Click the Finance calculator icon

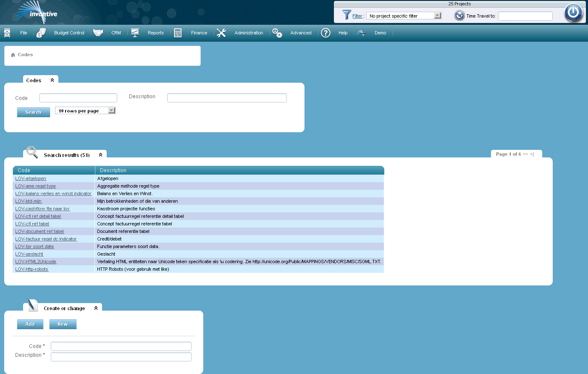(178, 33)
